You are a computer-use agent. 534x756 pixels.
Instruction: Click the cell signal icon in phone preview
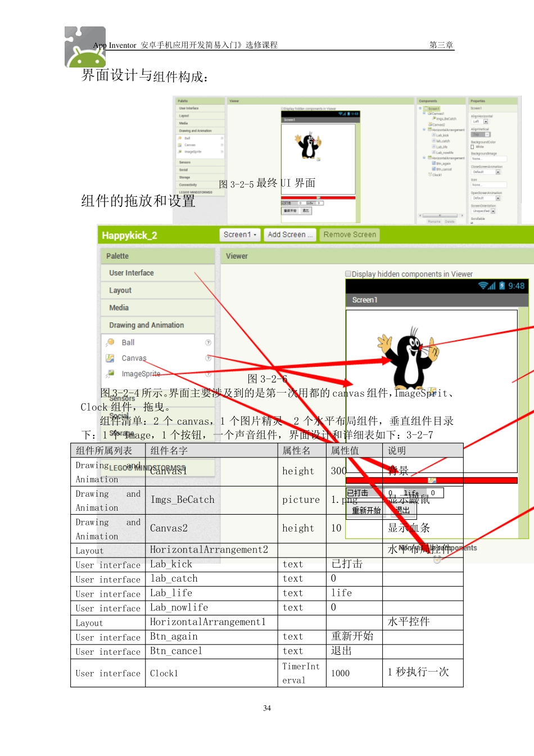point(492,286)
